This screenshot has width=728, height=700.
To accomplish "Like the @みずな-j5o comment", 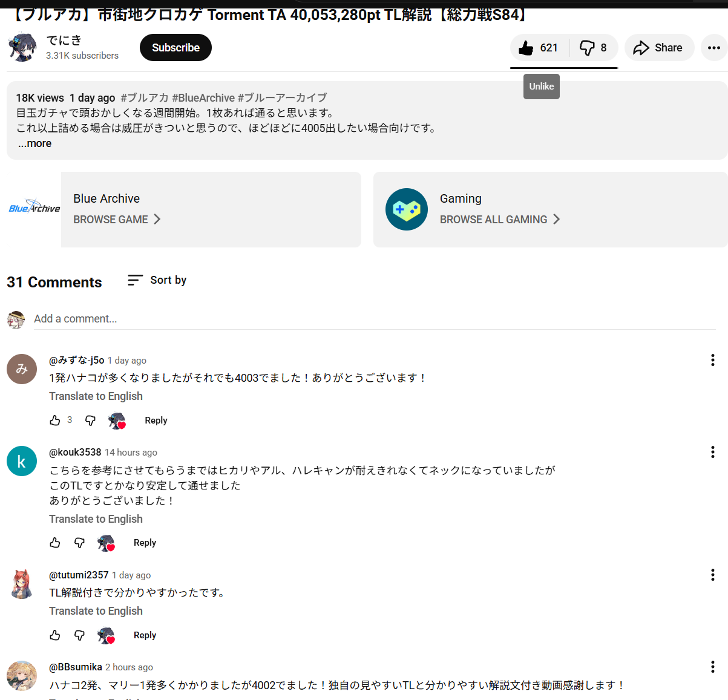I will point(55,420).
